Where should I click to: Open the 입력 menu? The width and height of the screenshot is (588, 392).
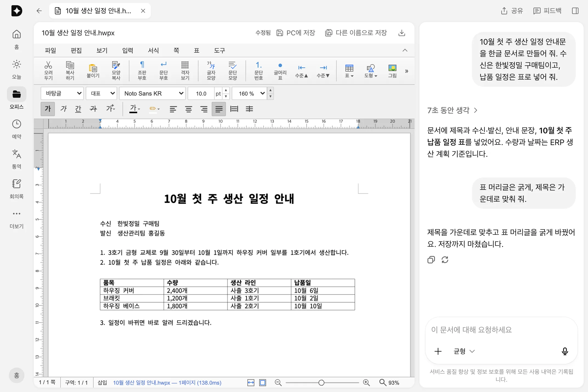[x=128, y=50]
